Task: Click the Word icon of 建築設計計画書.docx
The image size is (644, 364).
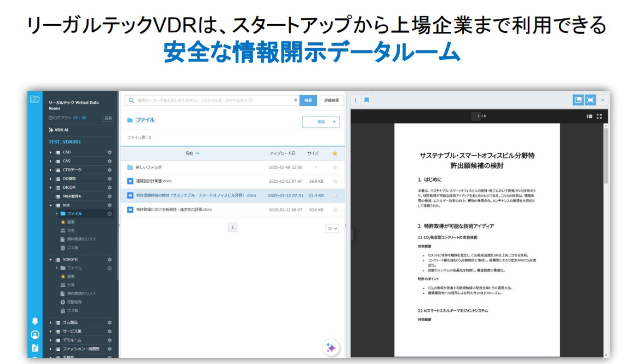Action: pos(130,181)
